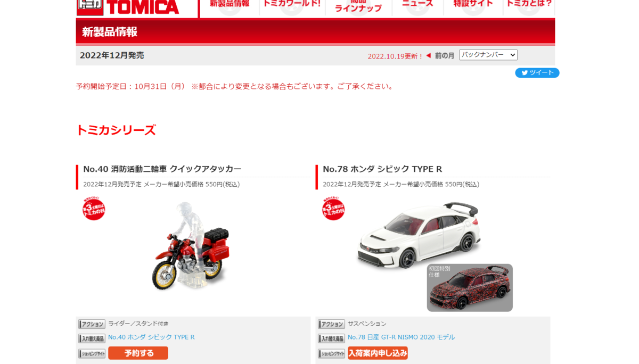
Task: Click the Tomica Day badge on No.40
Action: [94, 208]
